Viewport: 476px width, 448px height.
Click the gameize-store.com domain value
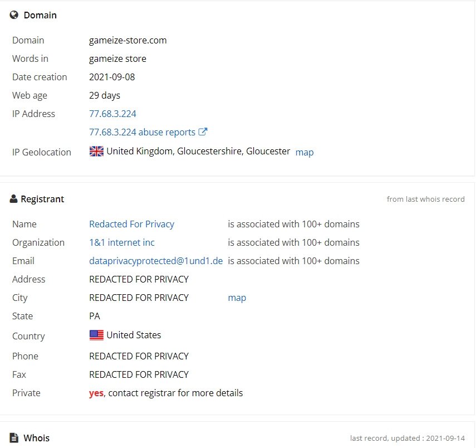tap(128, 40)
